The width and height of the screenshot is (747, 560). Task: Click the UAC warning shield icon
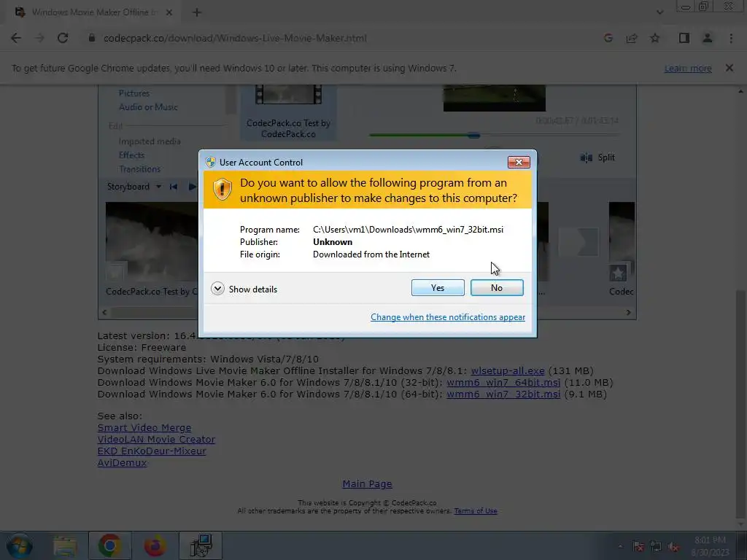(222, 189)
